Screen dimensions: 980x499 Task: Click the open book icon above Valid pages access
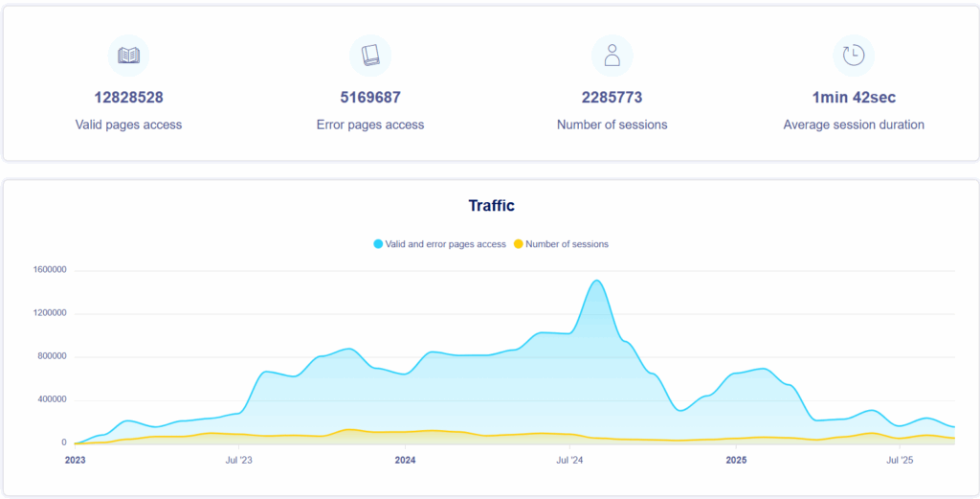(x=128, y=56)
